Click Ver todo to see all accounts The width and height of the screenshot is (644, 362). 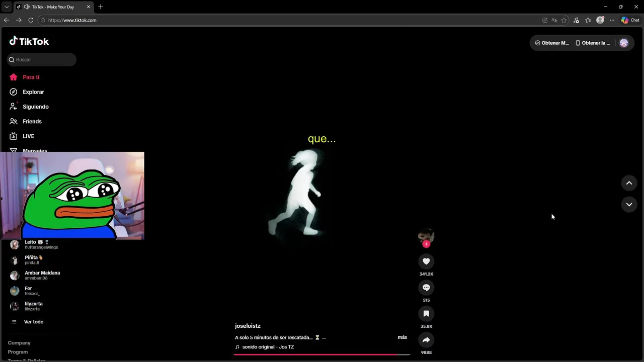click(x=27, y=322)
